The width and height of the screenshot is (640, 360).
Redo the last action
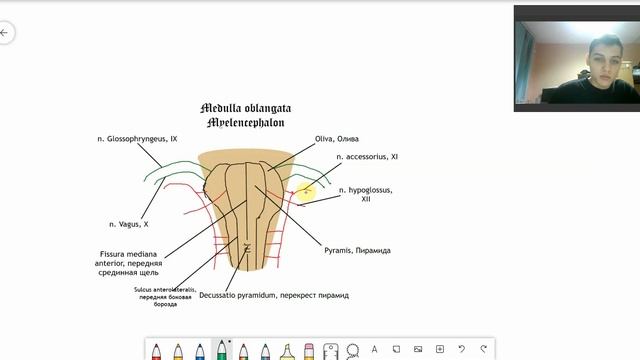(x=484, y=349)
